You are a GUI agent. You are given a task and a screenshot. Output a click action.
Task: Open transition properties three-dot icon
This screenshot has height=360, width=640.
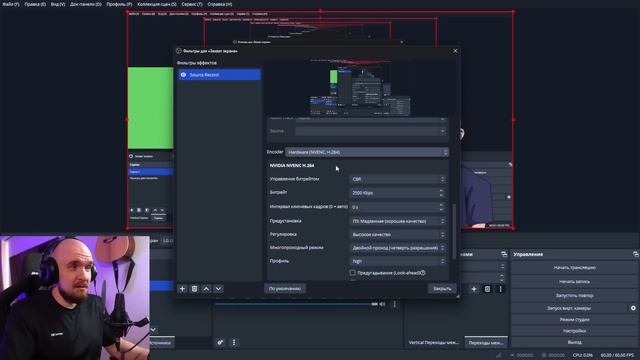pos(500,289)
